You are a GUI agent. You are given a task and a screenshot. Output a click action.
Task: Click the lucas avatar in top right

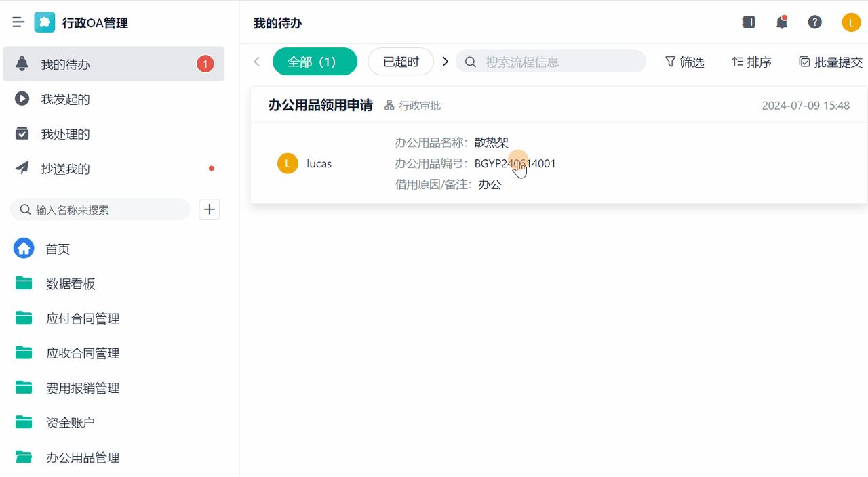pyautogui.click(x=851, y=22)
